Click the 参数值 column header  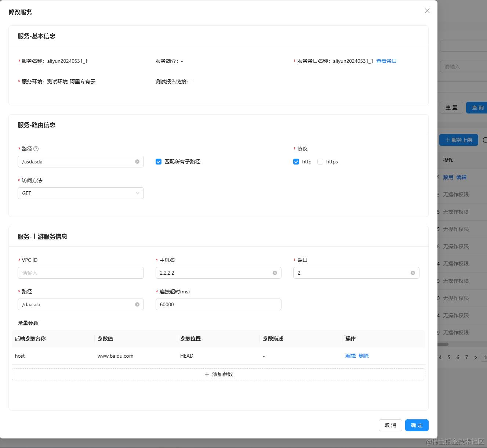click(105, 339)
